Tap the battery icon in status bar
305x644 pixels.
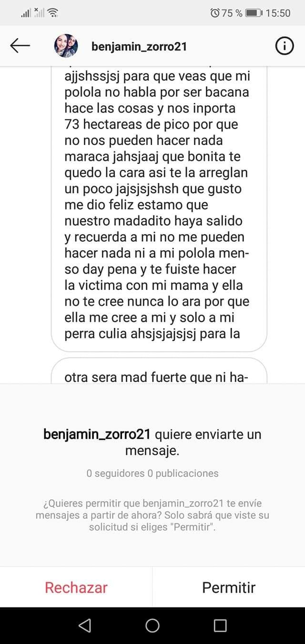pyautogui.click(x=253, y=13)
